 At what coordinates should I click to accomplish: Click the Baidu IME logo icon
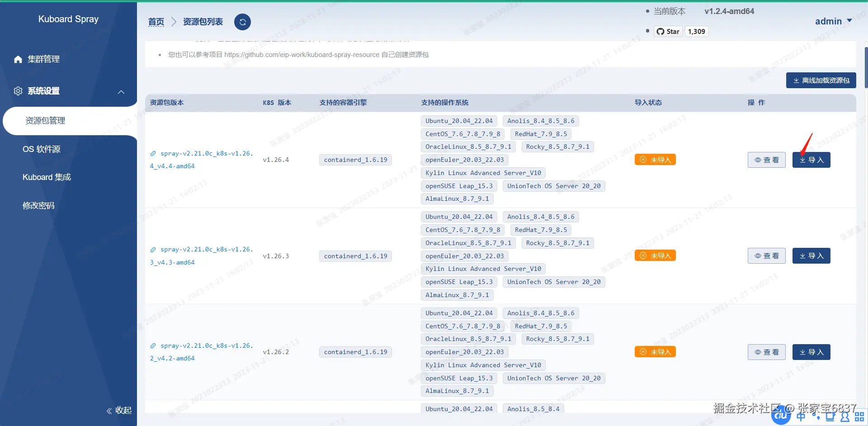(781, 416)
